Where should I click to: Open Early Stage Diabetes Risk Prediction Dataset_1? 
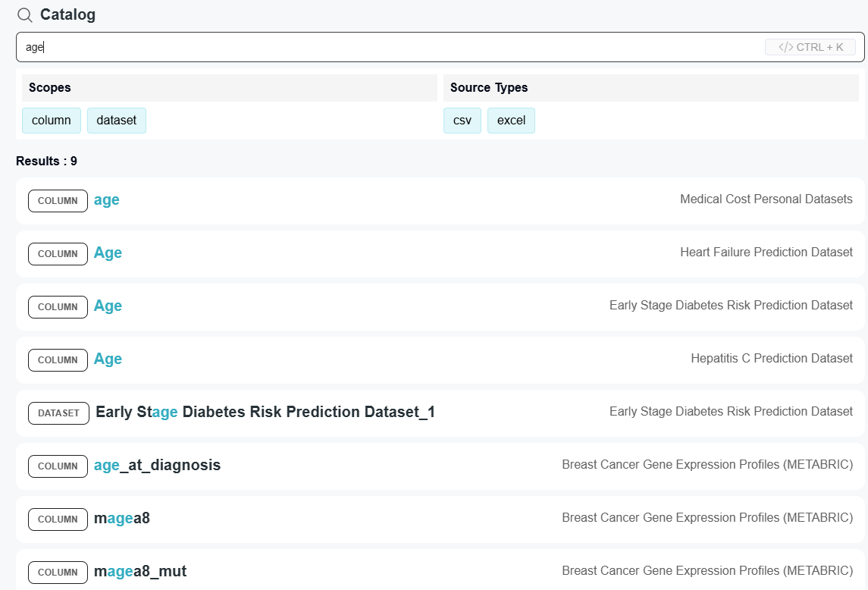pyautogui.click(x=265, y=413)
